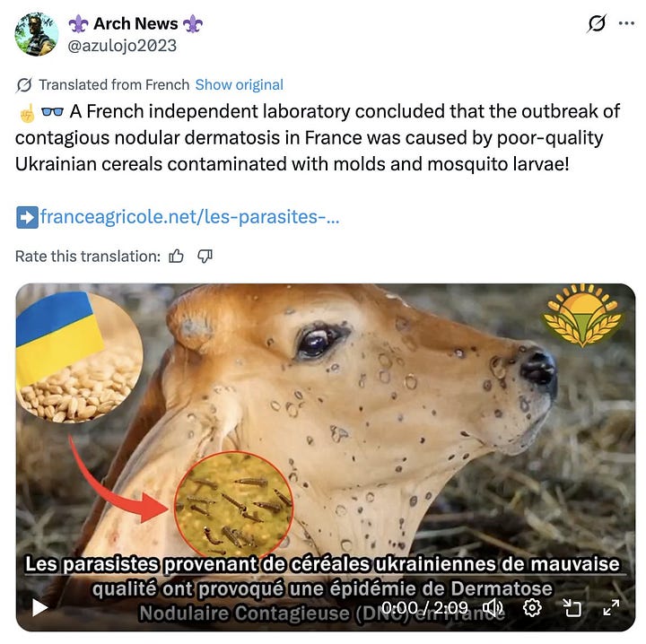Viewport: 646px width, 644px height.
Task: Click the wheat sun logo on video
Action: click(x=582, y=315)
